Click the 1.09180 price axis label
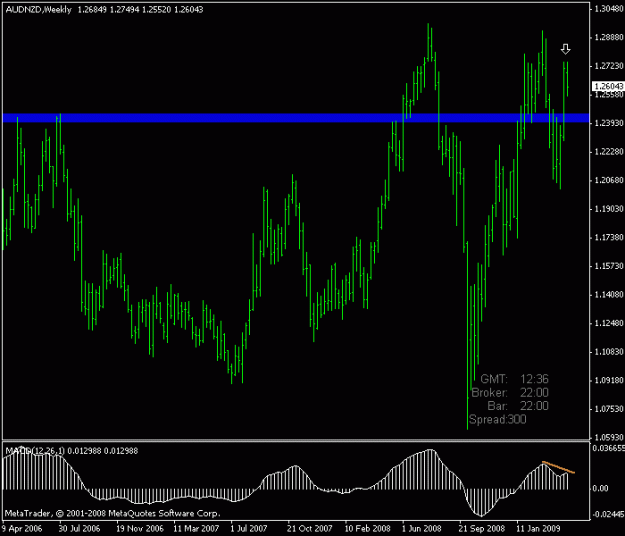Image resolution: width=625 pixels, height=536 pixels. click(609, 381)
